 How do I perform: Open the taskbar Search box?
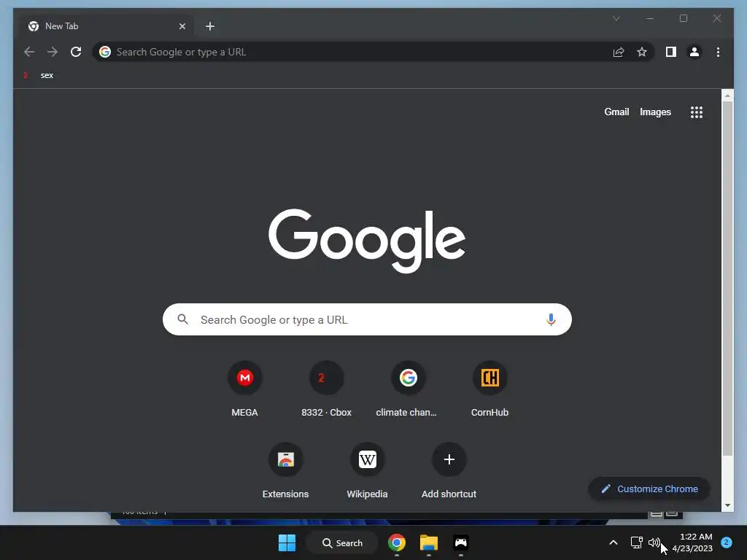tap(342, 542)
